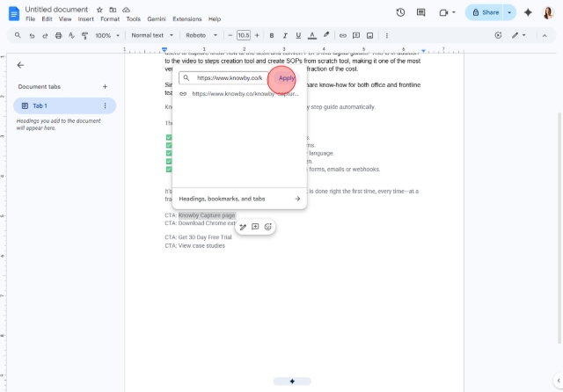Start a video call via camera icon
563x392 pixels.
[443, 12]
